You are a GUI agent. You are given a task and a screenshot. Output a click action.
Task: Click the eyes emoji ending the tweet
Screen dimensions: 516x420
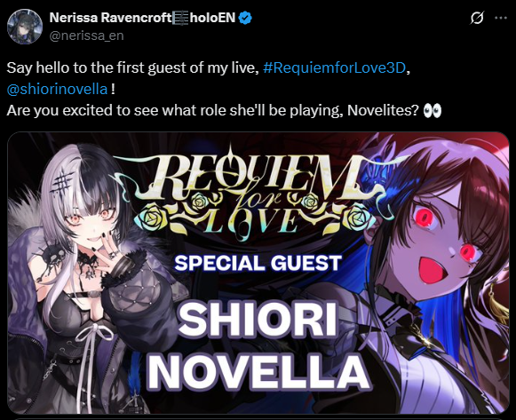click(x=433, y=110)
